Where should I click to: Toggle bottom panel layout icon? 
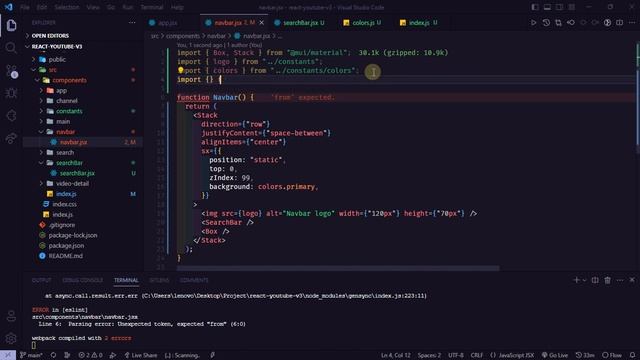(x=547, y=7)
